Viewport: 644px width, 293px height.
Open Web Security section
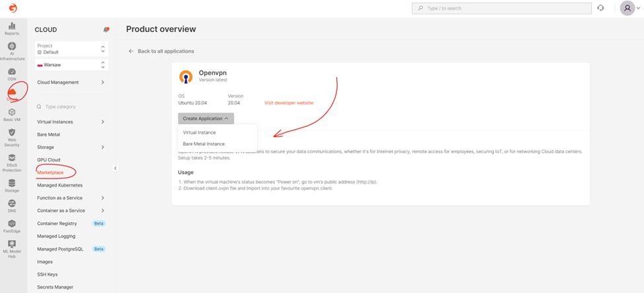12,138
